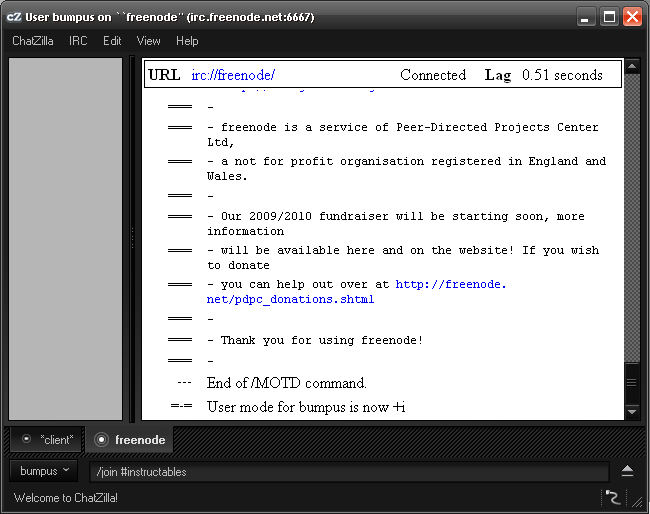Open the ChatZilla menu

[33, 41]
